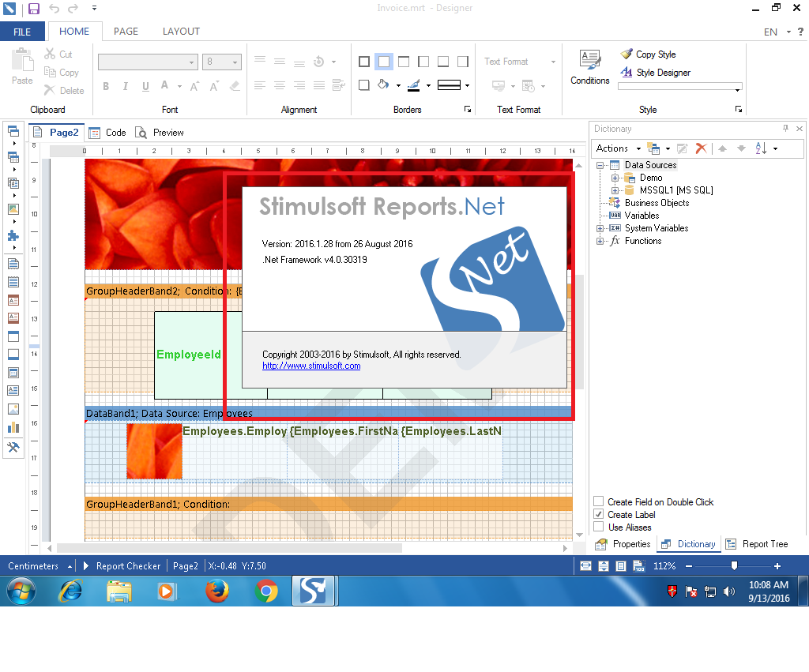Screen dimensions: 809x672
Task: Toggle Italic formatting
Action: point(126,86)
